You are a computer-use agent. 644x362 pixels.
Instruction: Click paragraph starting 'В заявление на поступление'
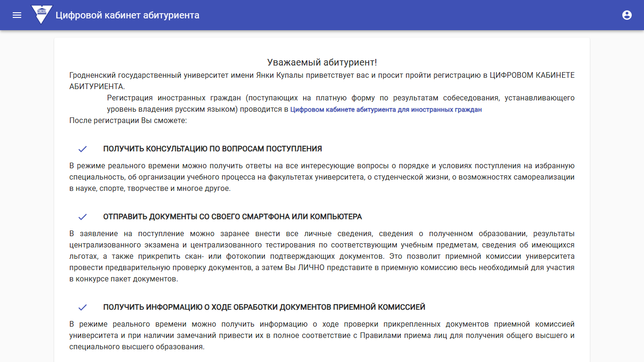coord(322,256)
